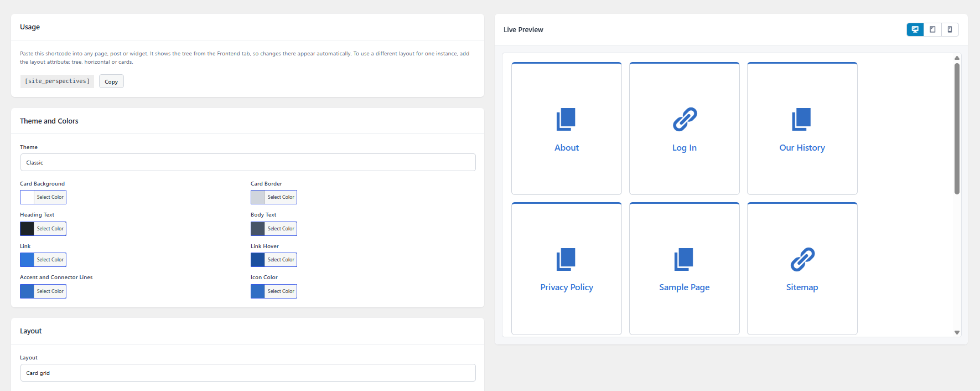Open the Privacy Policy link
980x391 pixels.
point(567,287)
